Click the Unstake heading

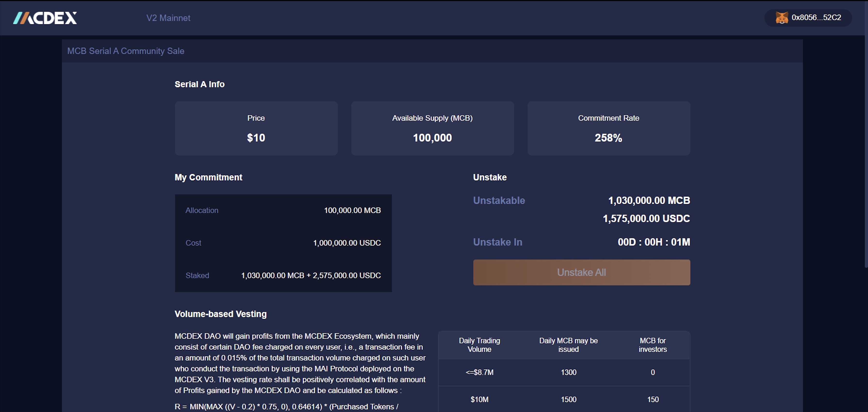click(490, 177)
